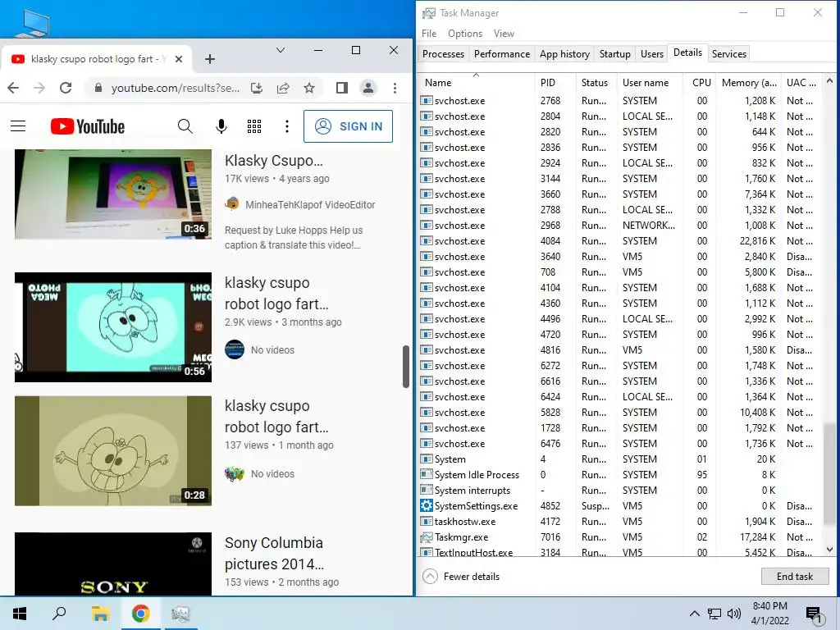Click the YouTube address bar URL
The width and height of the screenshot is (840, 630).
[x=176, y=88]
